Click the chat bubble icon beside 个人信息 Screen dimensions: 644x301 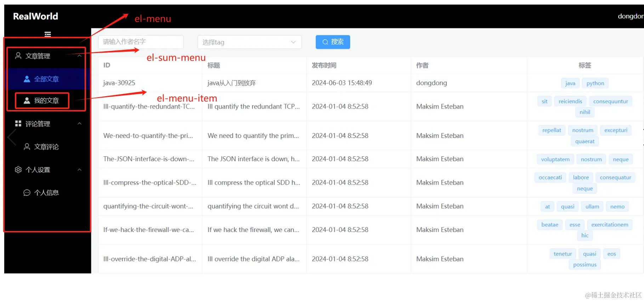(x=27, y=193)
